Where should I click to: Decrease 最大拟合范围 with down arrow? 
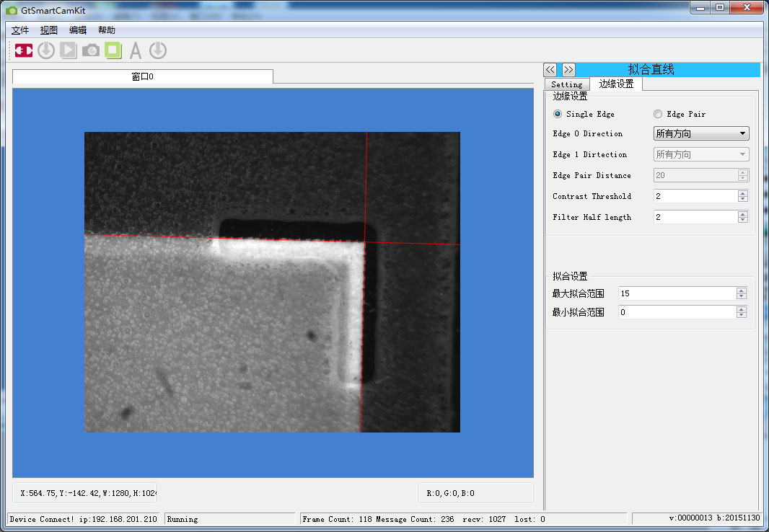(x=742, y=296)
